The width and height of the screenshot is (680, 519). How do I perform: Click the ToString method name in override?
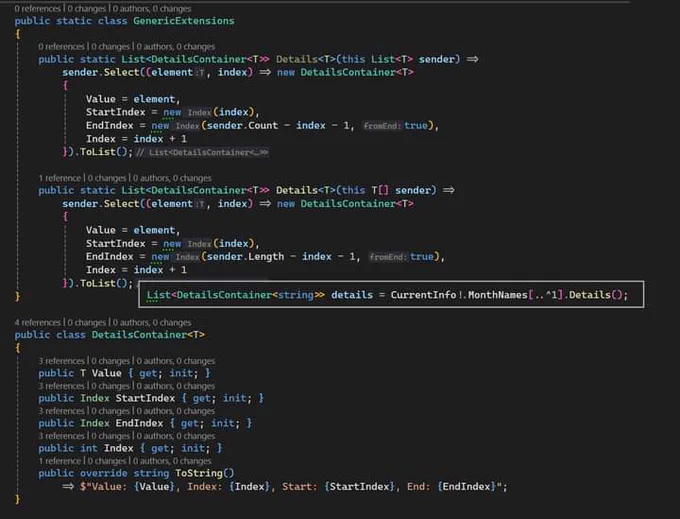click(199, 473)
